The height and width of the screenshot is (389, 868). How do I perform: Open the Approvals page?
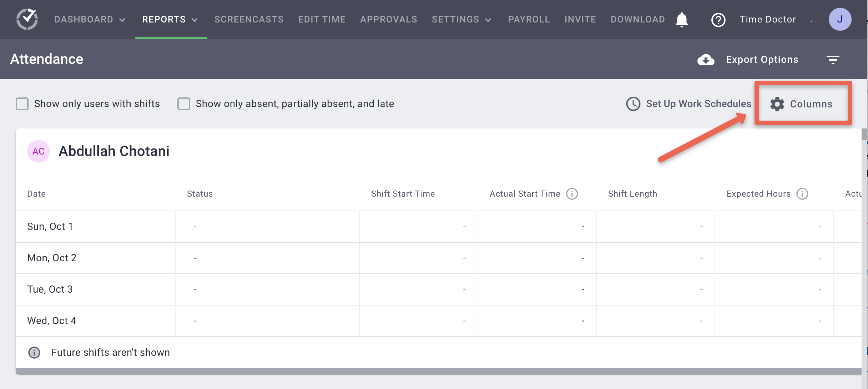[x=389, y=19]
